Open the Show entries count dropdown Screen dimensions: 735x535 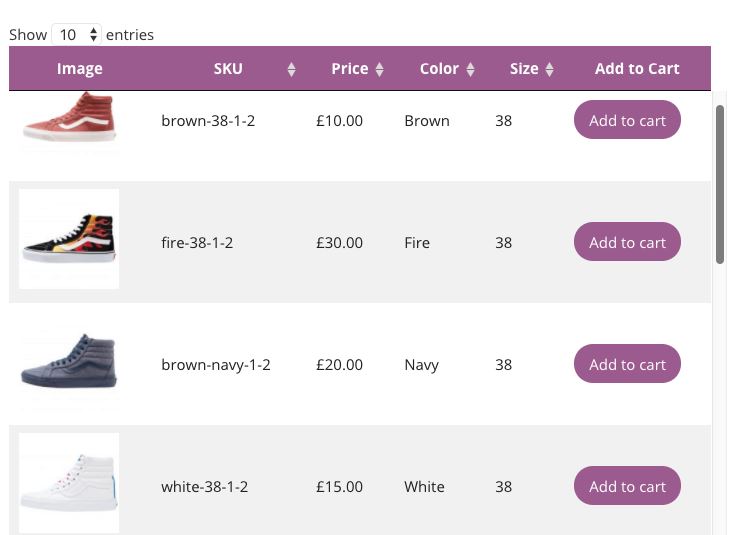[x=76, y=34]
